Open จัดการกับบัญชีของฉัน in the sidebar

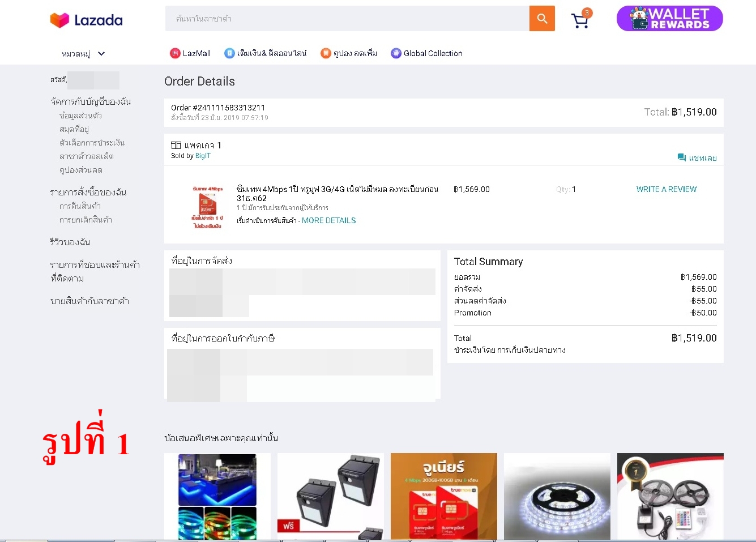91,102
